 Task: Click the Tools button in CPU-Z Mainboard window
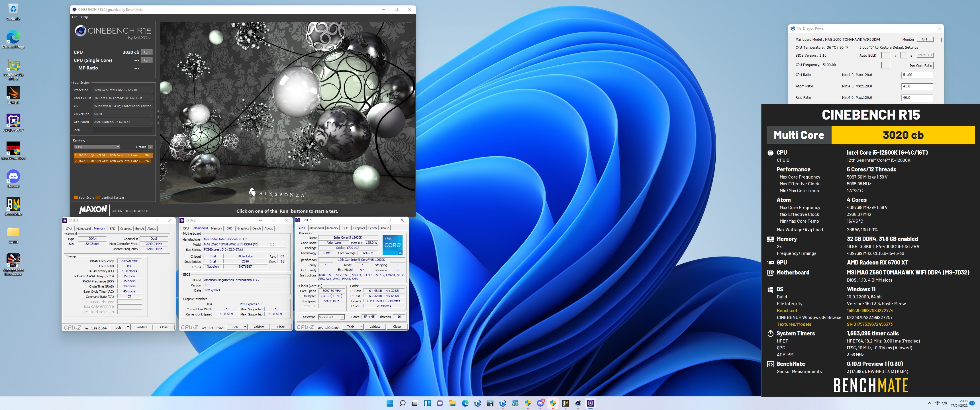pyautogui.click(x=235, y=327)
